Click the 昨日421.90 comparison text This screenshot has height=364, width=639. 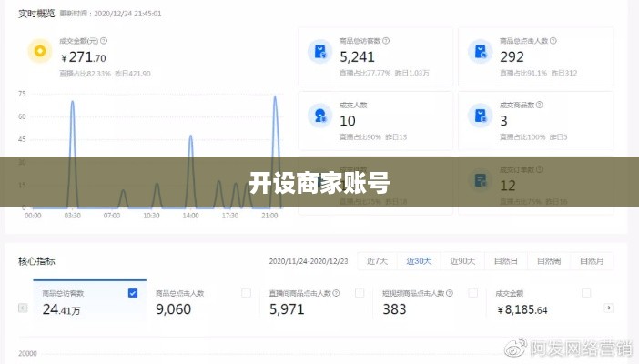pyautogui.click(x=133, y=74)
